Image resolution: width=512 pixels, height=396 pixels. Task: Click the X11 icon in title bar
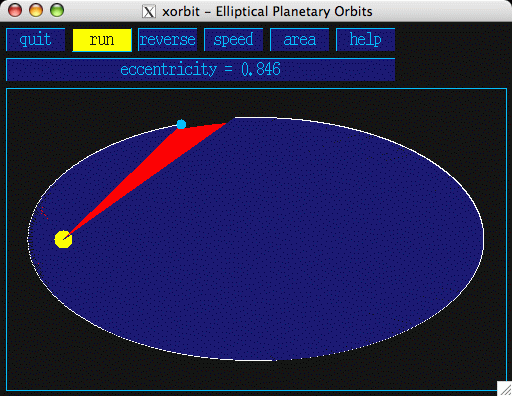(x=149, y=12)
